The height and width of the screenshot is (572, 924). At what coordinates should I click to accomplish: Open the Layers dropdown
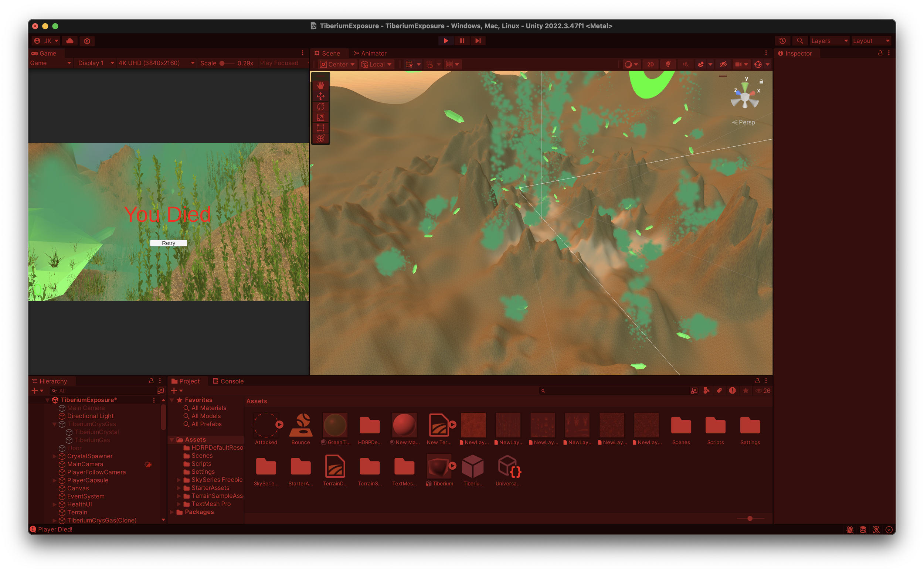click(829, 41)
